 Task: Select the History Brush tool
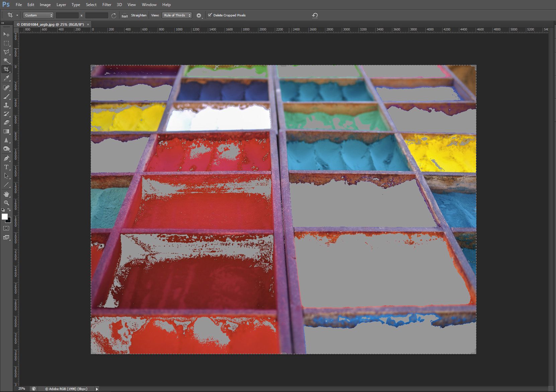(6, 114)
